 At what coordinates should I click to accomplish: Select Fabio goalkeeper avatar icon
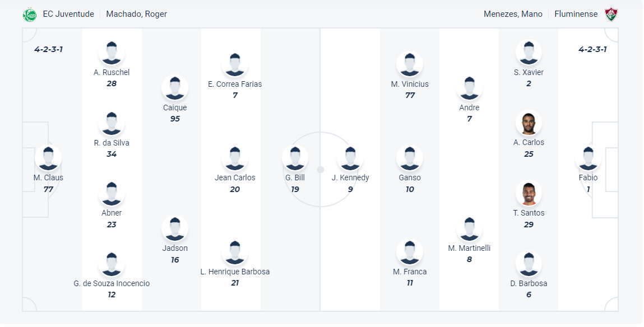coord(588,158)
